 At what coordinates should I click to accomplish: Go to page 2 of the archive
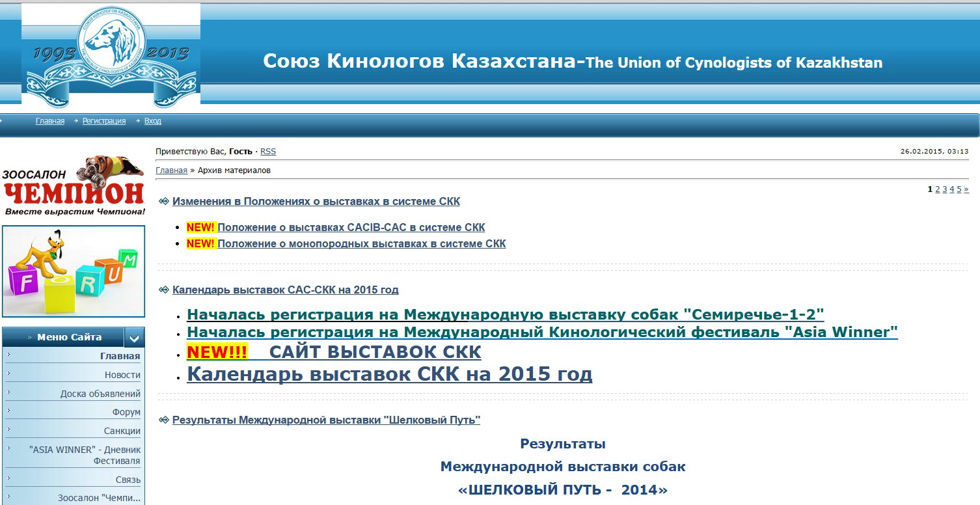click(938, 189)
